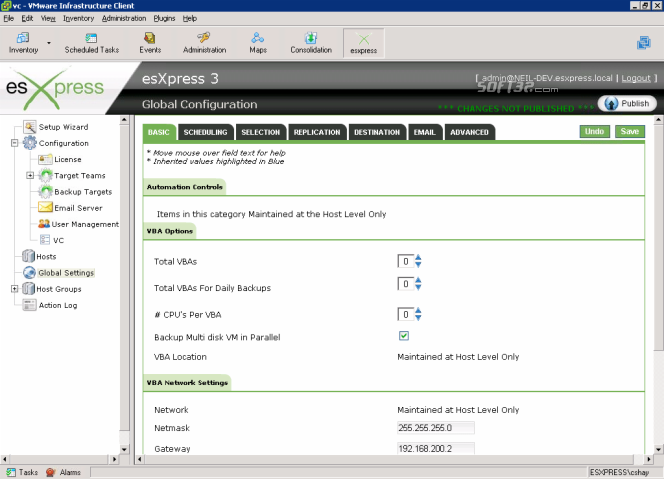The image size is (664, 479).
Task: Expand the Host Groups tree node
Action: 14,288
